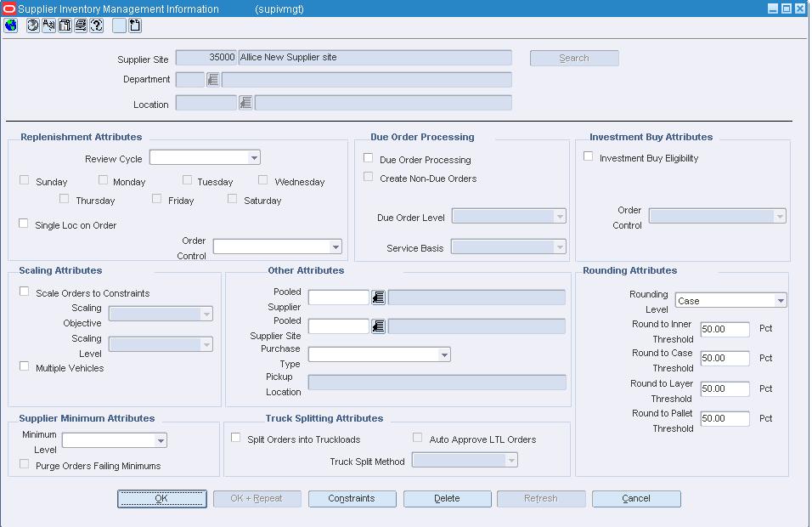Open the Location list of values icon

pos(245,103)
